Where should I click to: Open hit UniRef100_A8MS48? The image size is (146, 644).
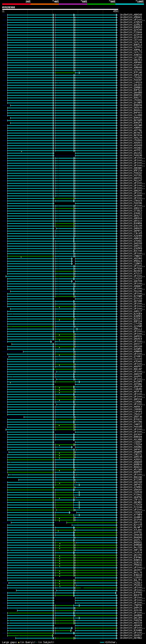click(131, 15)
